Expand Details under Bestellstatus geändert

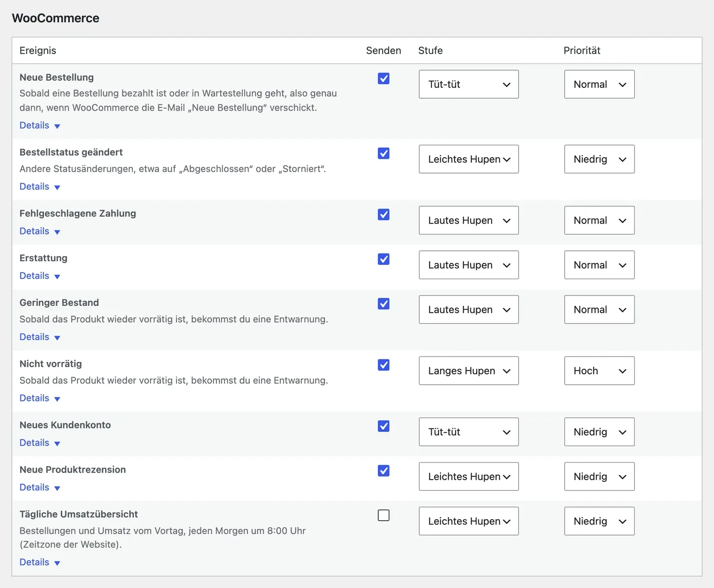40,186
